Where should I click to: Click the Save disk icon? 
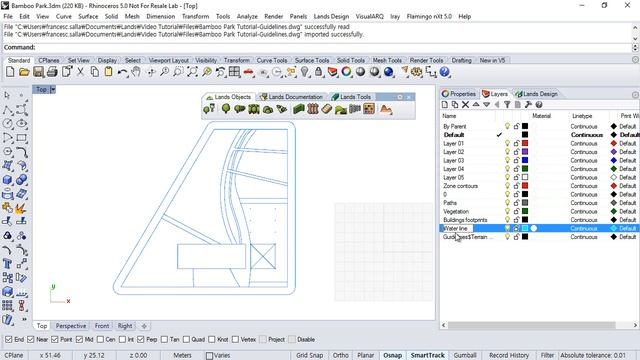[x=38, y=72]
